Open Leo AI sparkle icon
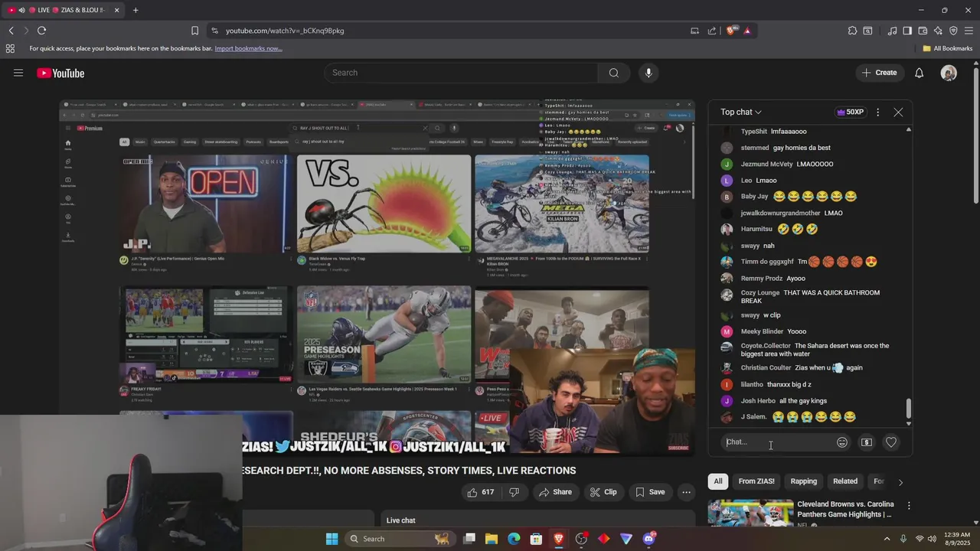This screenshot has height=551, width=980. point(938,31)
